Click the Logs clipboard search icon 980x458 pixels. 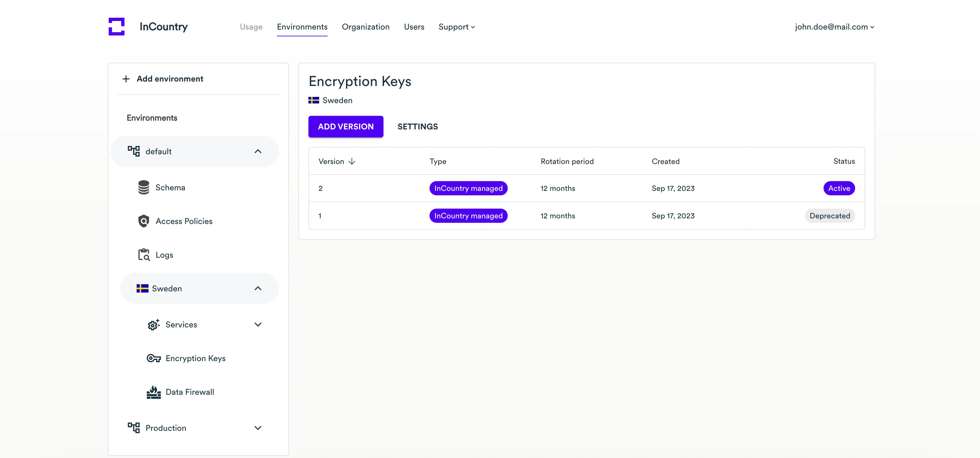click(x=143, y=255)
